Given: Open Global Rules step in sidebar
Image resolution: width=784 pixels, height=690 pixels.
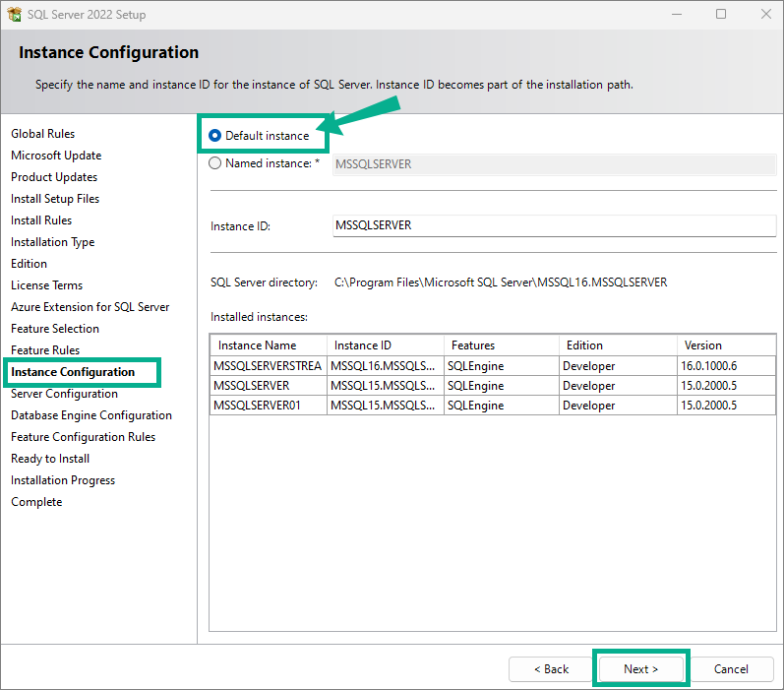Looking at the screenshot, I should (x=43, y=134).
